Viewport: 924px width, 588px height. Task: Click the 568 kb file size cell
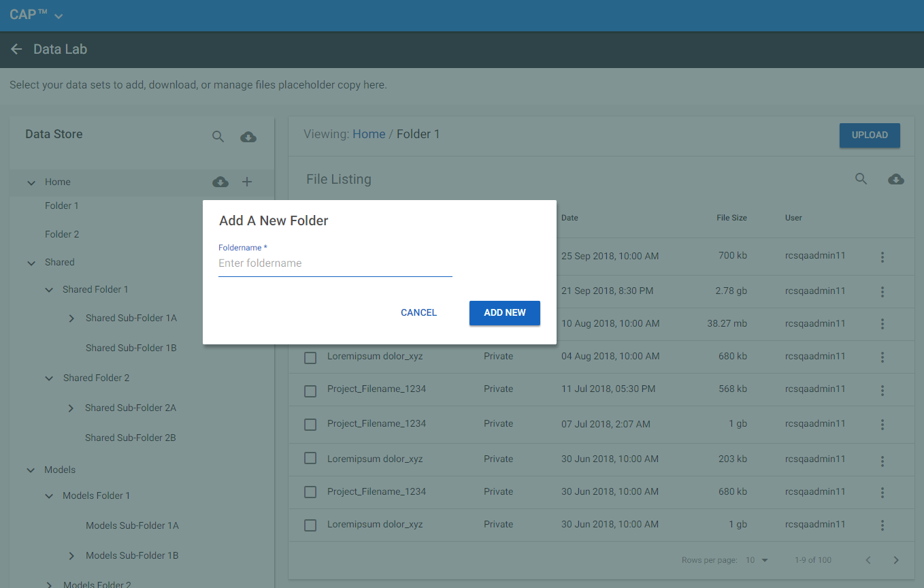tap(733, 389)
